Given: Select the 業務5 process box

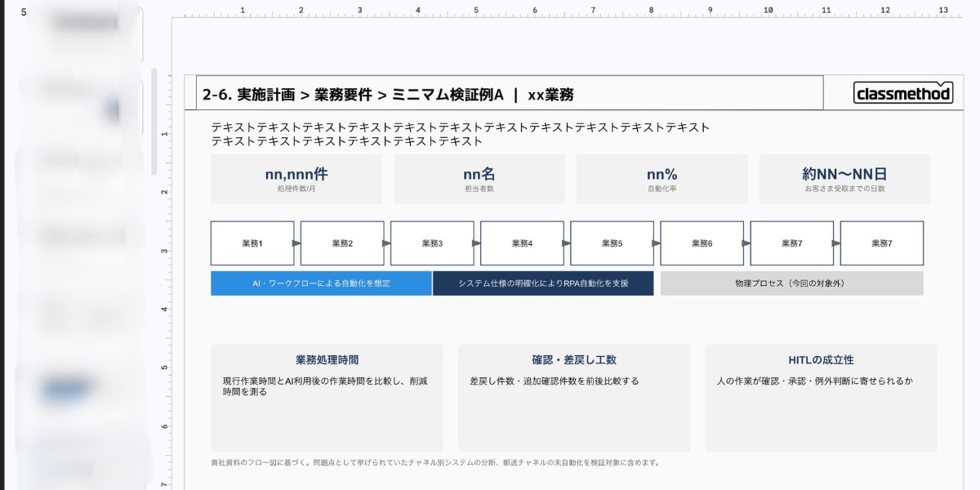Looking at the screenshot, I should tap(612, 243).
